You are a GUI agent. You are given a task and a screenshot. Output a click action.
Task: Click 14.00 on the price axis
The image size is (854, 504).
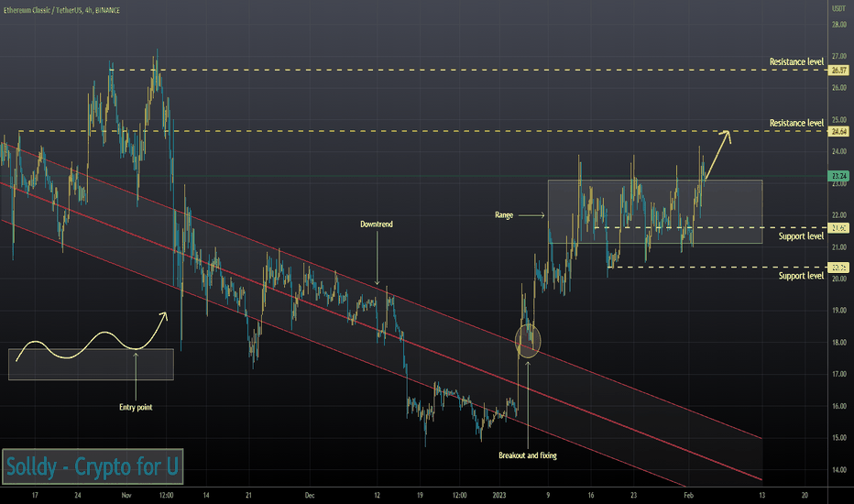click(x=838, y=470)
